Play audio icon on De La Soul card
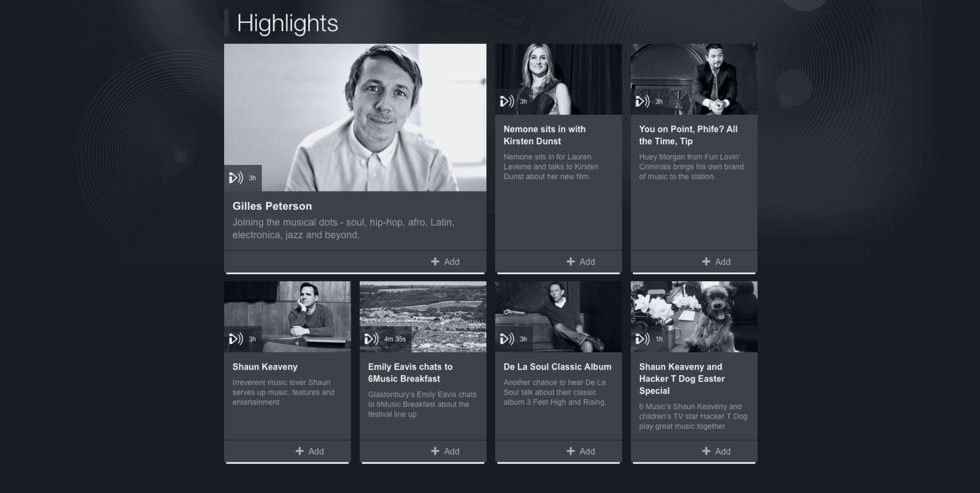980x493 pixels. point(507,339)
